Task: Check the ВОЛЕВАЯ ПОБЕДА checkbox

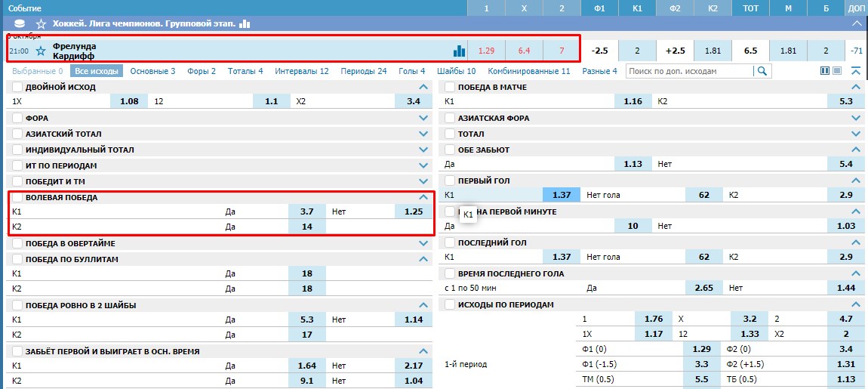Action: pos(17,197)
